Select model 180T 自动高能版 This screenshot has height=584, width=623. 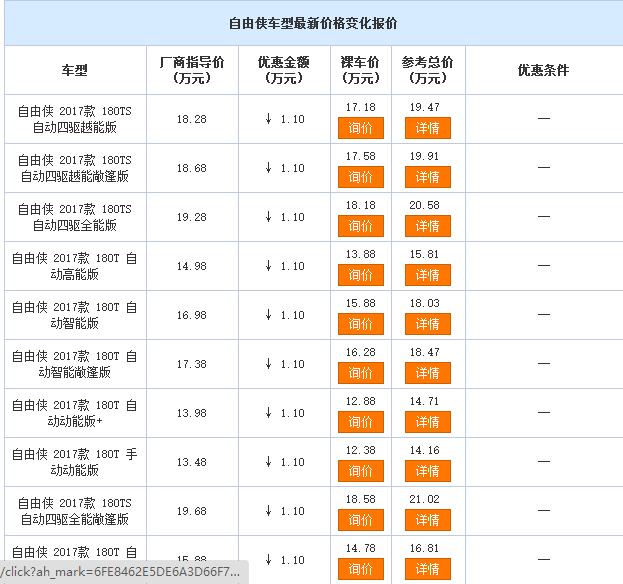point(75,266)
